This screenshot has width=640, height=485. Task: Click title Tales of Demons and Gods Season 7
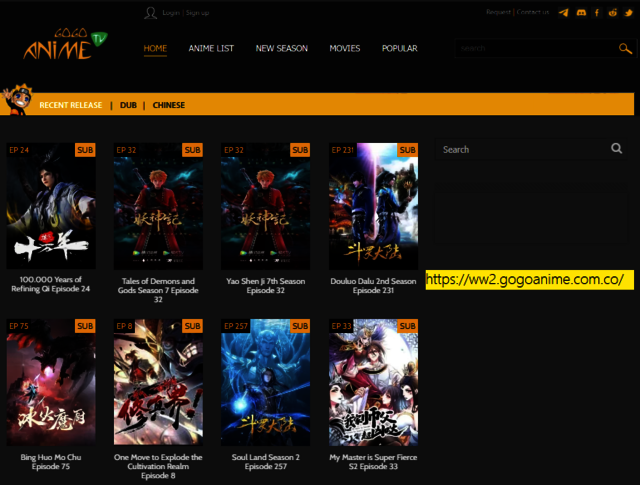[158, 290]
